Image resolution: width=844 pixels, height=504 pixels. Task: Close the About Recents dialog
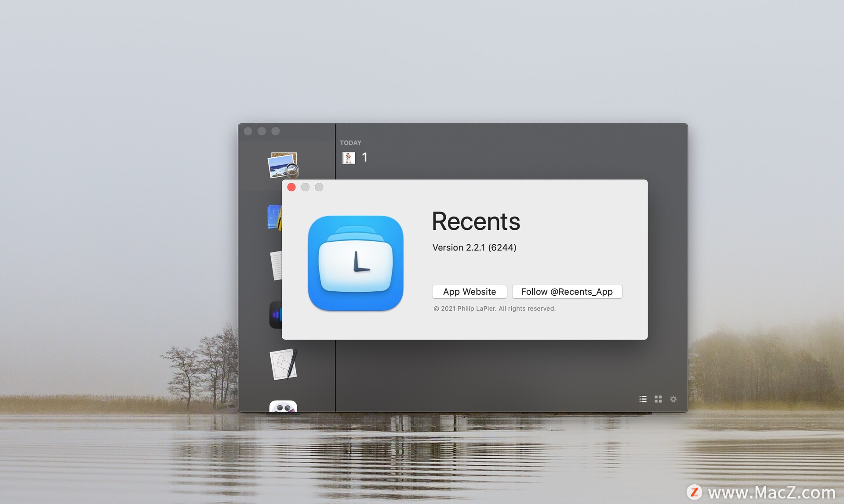tap(291, 187)
